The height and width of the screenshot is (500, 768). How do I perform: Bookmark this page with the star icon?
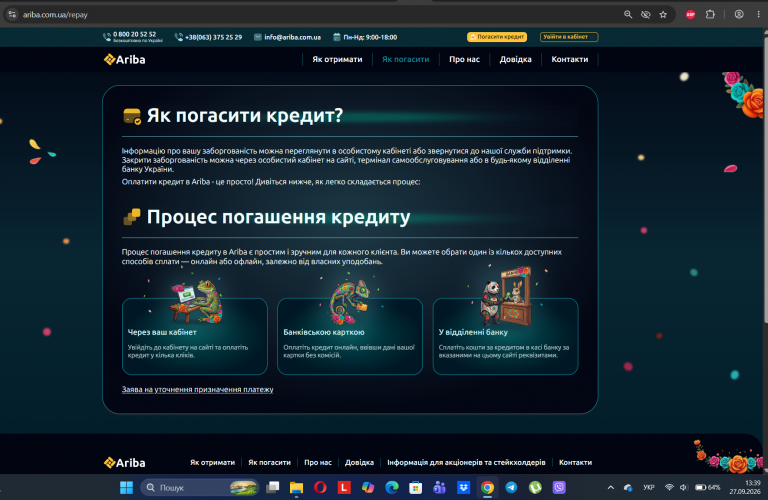tap(663, 15)
